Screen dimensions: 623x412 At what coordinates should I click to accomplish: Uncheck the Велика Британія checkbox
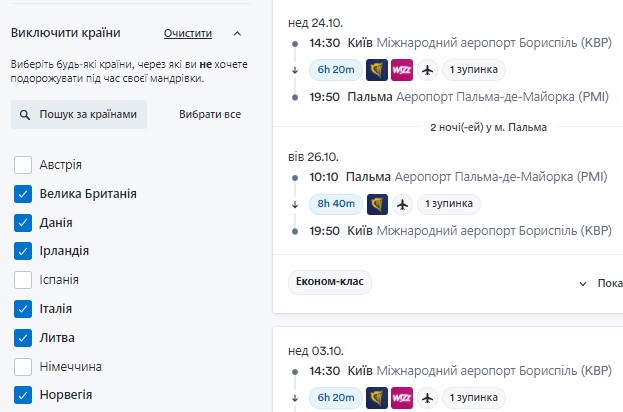tap(23, 194)
